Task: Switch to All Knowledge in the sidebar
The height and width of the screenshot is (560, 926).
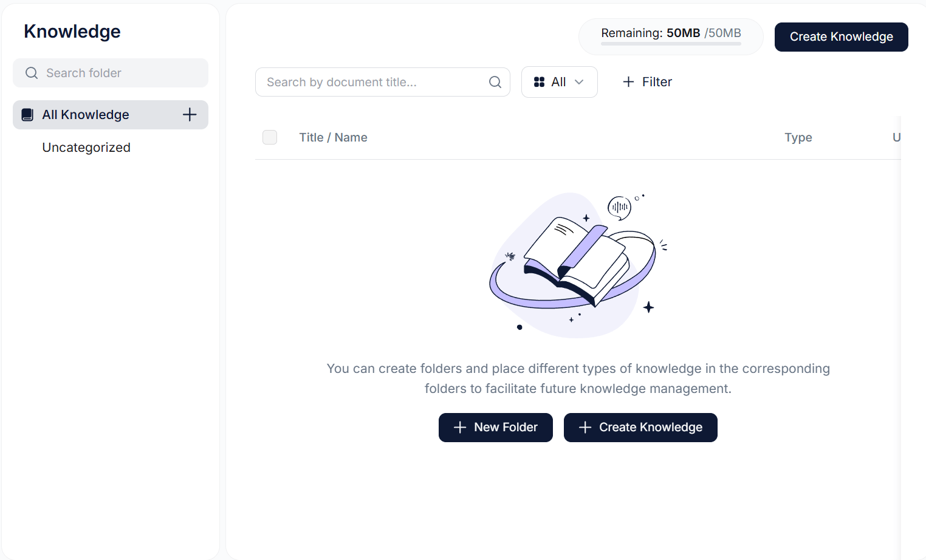Action: pyautogui.click(x=85, y=114)
